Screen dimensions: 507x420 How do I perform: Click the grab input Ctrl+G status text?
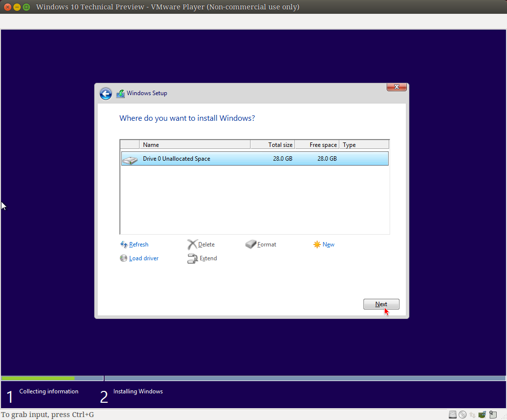47,415
